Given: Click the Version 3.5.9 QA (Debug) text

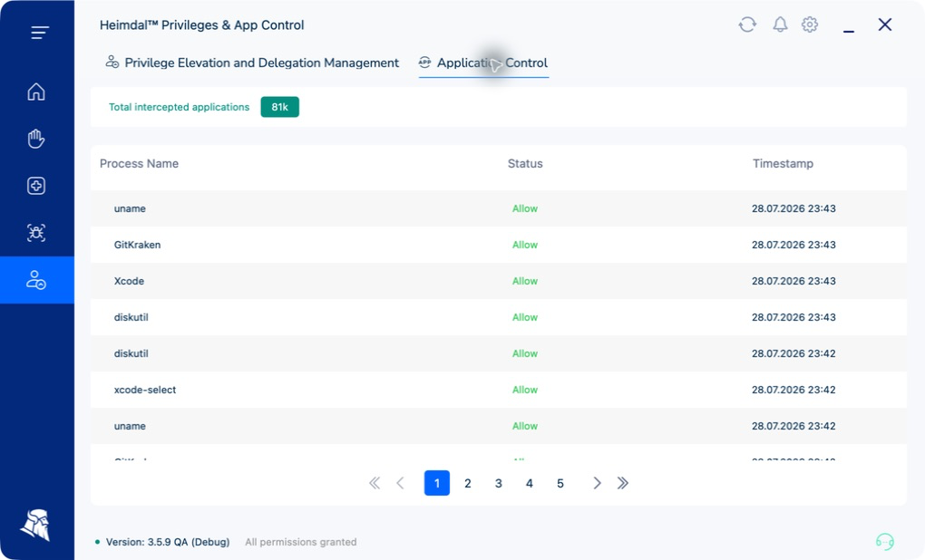Looking at the screenshot, I should (168, 542).
